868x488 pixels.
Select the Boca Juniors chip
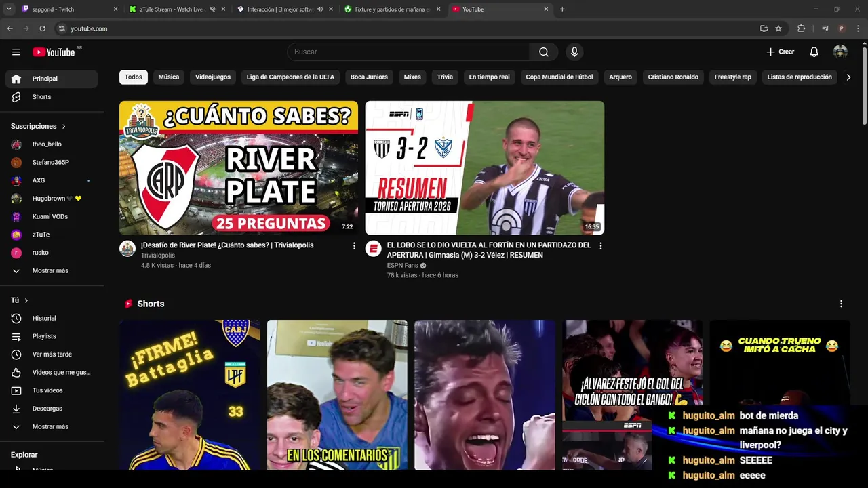369,77
